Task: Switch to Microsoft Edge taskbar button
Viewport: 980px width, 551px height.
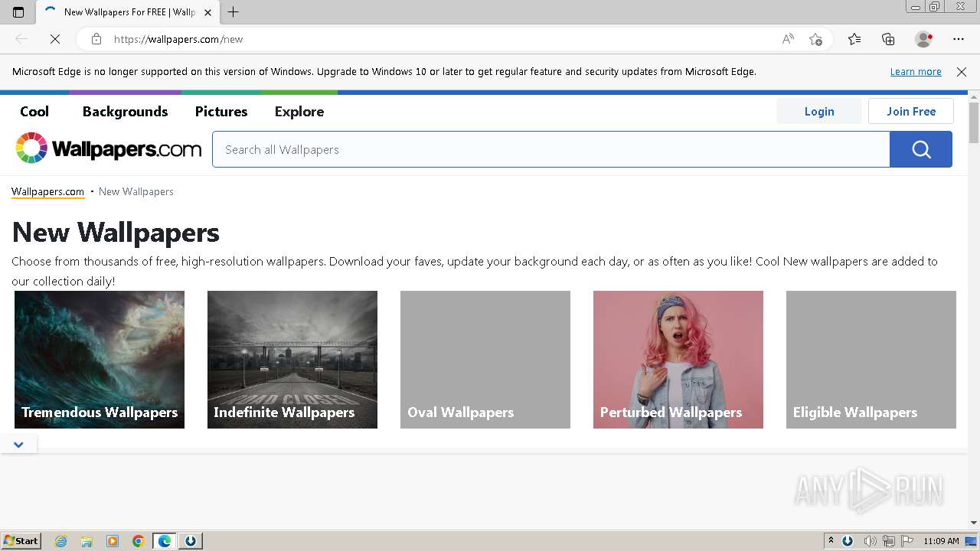Action: 165,541
